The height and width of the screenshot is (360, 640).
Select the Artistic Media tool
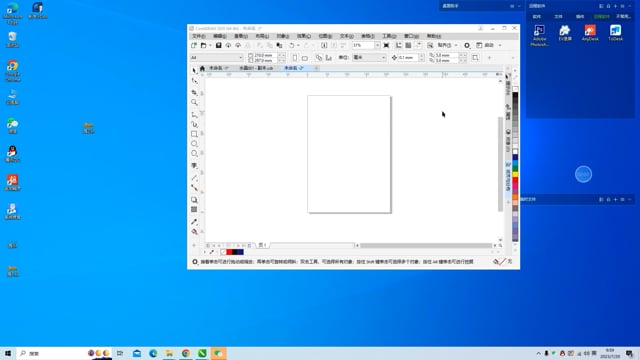pyautogui.click(x=194, y=124)
